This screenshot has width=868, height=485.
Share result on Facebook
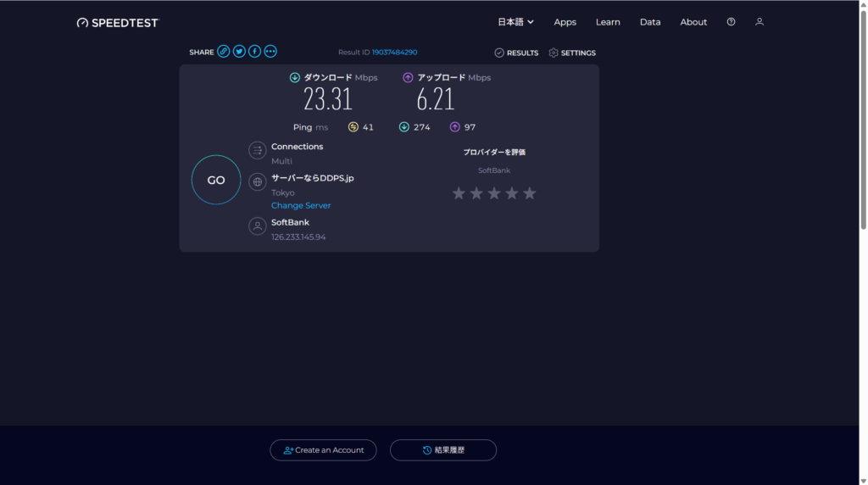tap(254, 52)
